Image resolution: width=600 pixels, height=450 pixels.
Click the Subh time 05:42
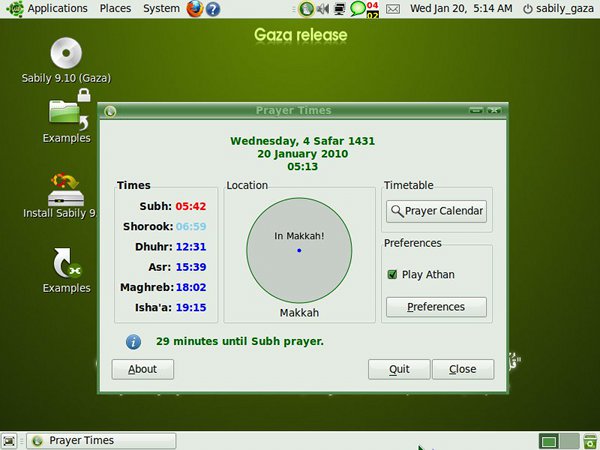point(191,206)
